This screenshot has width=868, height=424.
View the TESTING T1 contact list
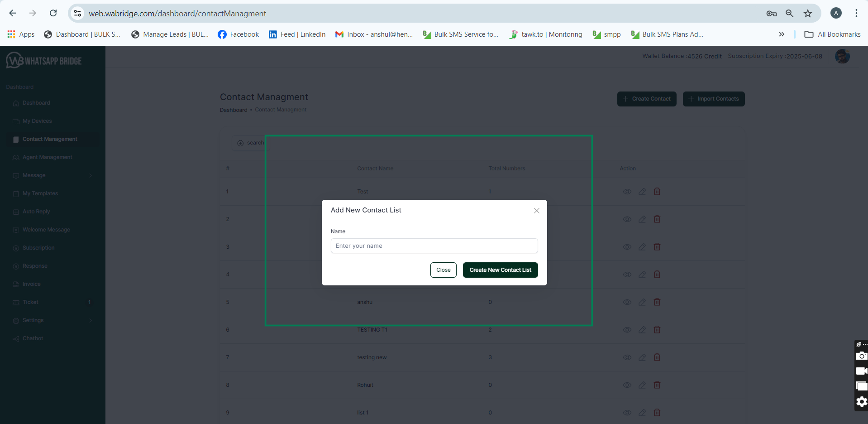pyautogui.click(x=627, y=330)
